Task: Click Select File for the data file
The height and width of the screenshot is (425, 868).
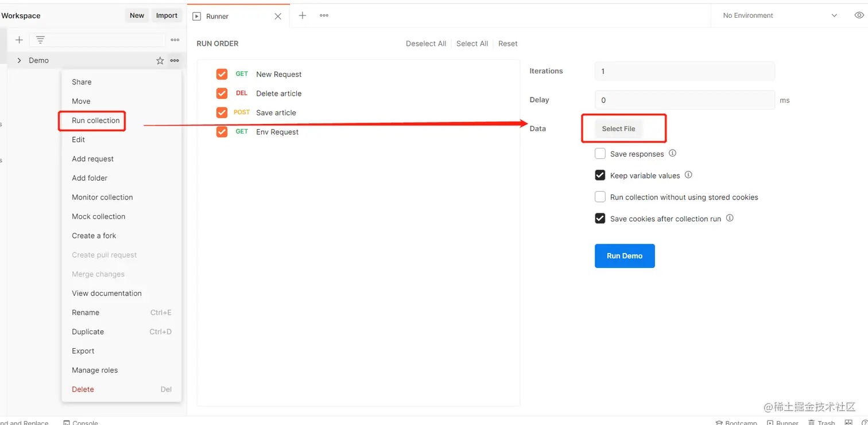Action: (618, 128)
